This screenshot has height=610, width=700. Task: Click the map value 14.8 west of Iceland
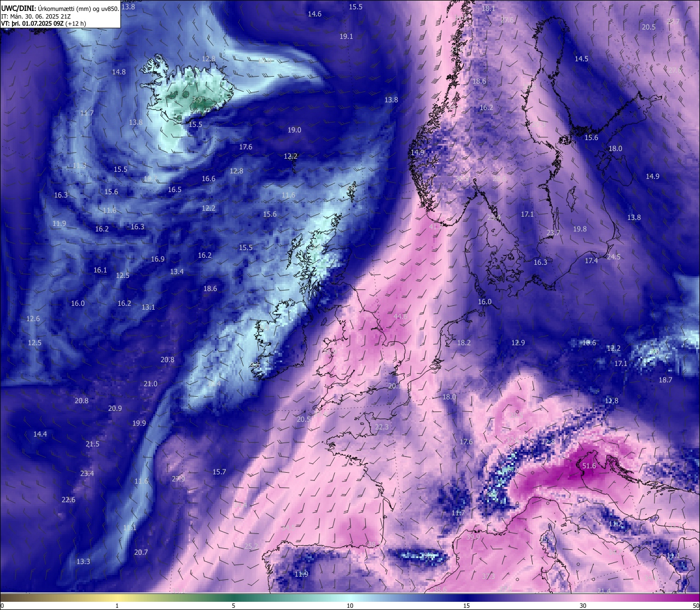[119, 72]
